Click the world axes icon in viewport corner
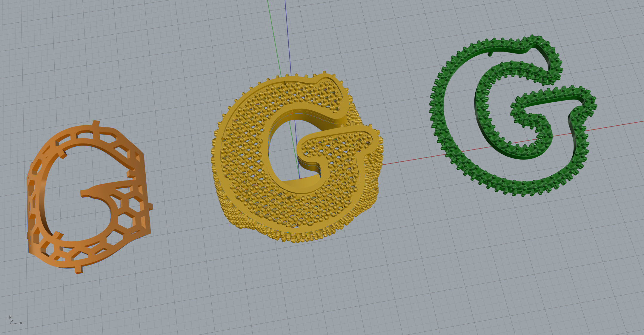 point(15,320)
